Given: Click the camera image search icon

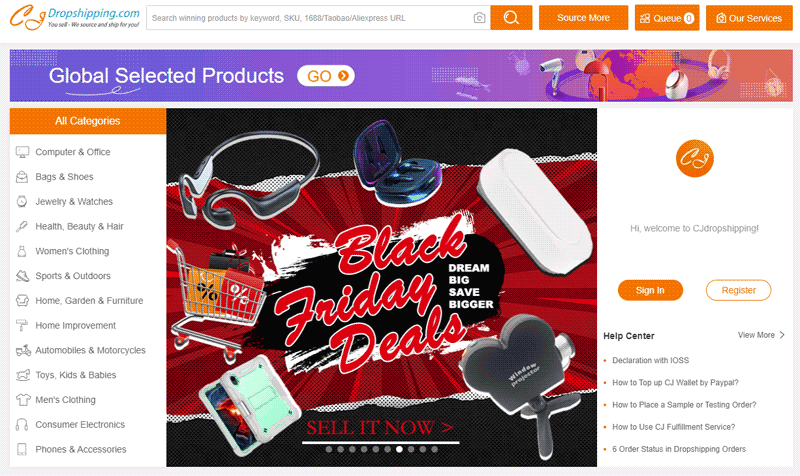Looking at the screenshot, I should 479,18.
